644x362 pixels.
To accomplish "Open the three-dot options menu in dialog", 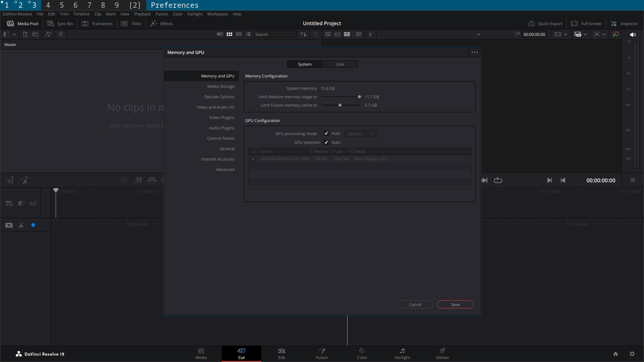I will pyautogui.click(x=474, y=52).
